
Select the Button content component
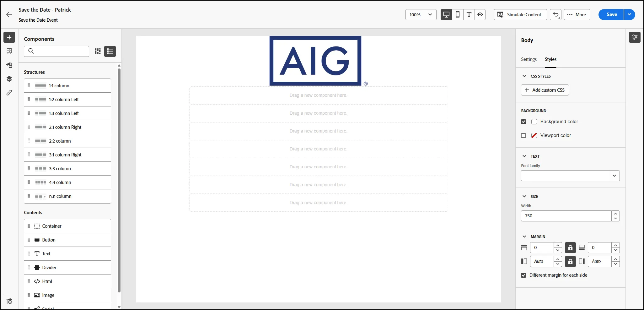tap(67, 240)
